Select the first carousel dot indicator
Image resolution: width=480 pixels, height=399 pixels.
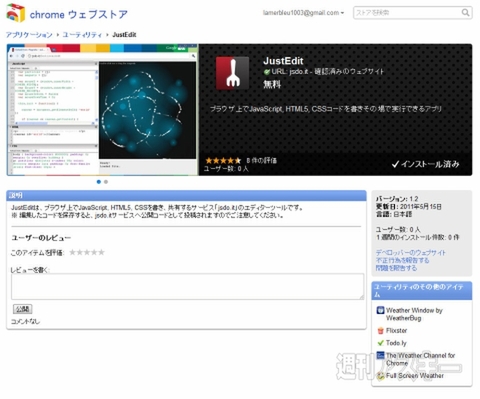[x=99, y=182]
